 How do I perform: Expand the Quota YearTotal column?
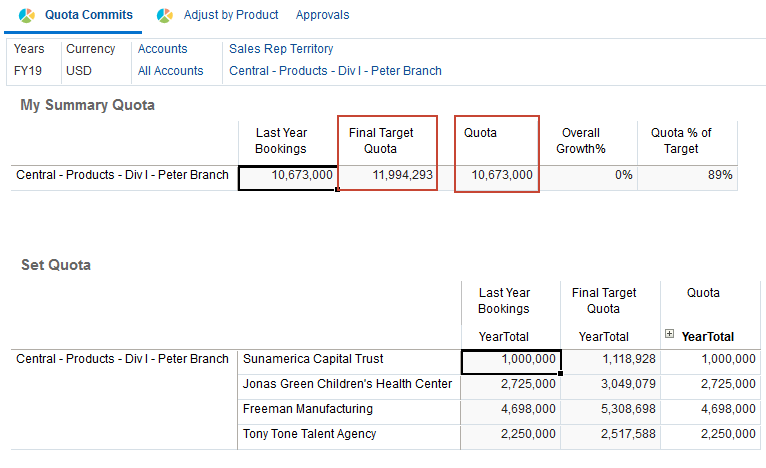pyautogui.click(x=669, y=335)
